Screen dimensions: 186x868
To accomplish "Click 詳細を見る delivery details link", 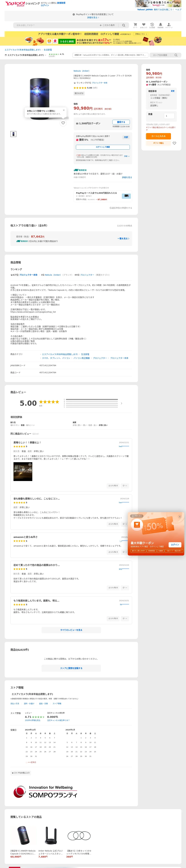I will (x=127, y=177).
